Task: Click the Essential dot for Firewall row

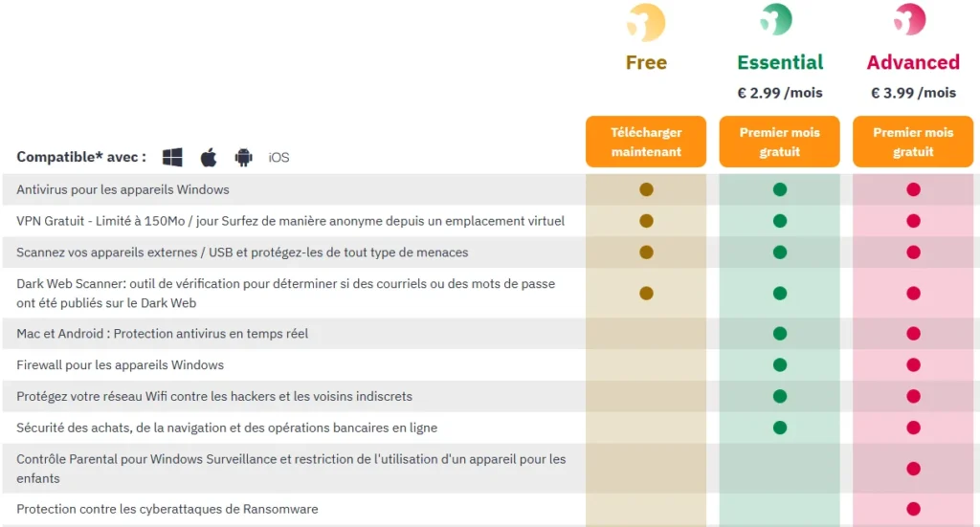Action: click(779, 364)
